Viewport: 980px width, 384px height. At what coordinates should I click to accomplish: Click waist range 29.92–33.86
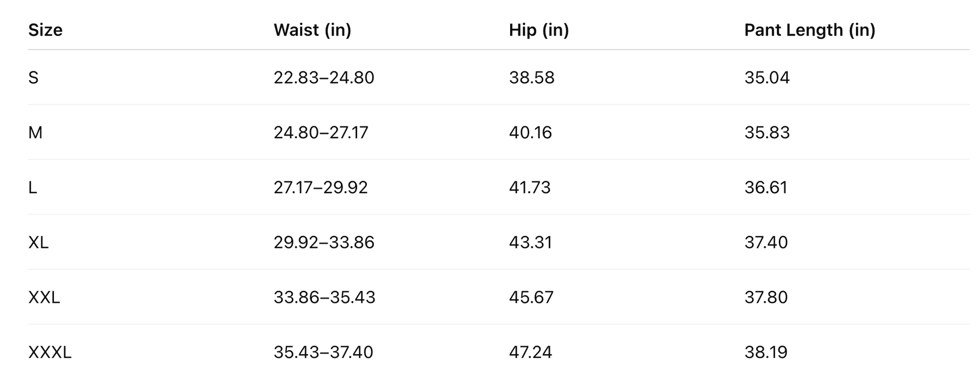323,242
